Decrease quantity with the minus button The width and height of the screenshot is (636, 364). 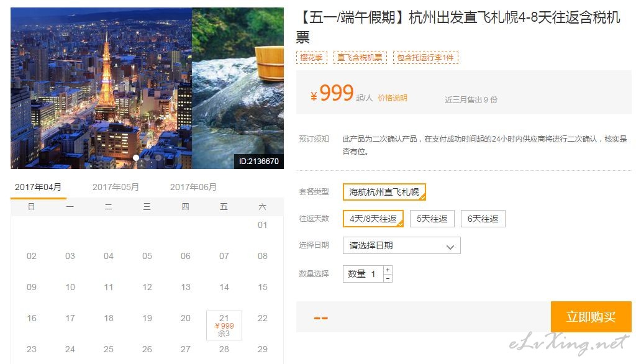pos(388,278)
